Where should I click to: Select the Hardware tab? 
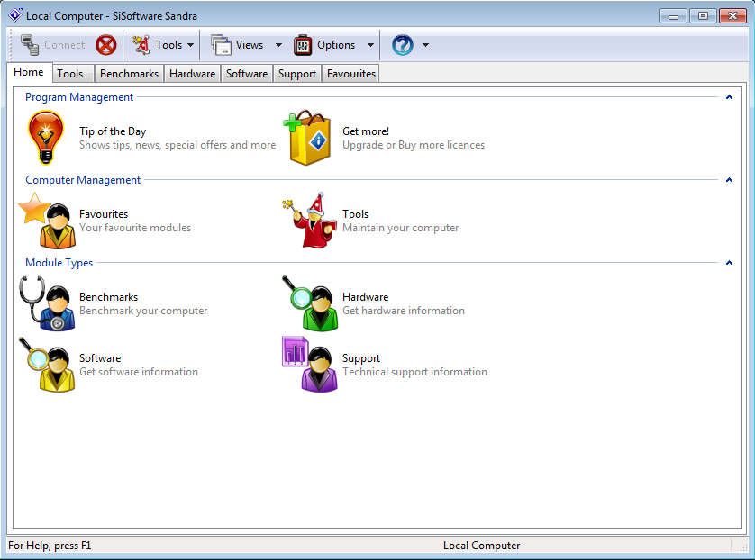click(192, 74)
